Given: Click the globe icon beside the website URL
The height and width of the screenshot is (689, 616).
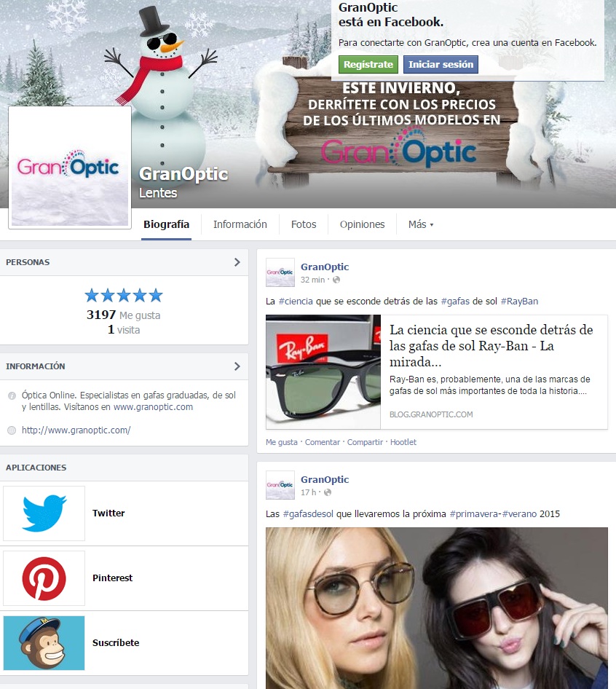Looking at the screenshot, I should 12,430.
